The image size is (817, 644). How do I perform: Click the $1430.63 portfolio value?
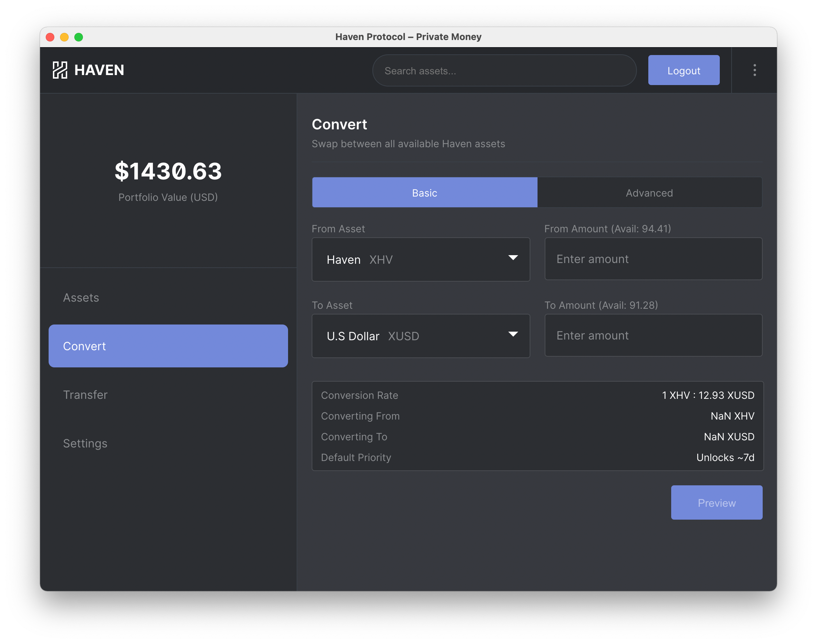pyautogui.click(x=168, y=171)
